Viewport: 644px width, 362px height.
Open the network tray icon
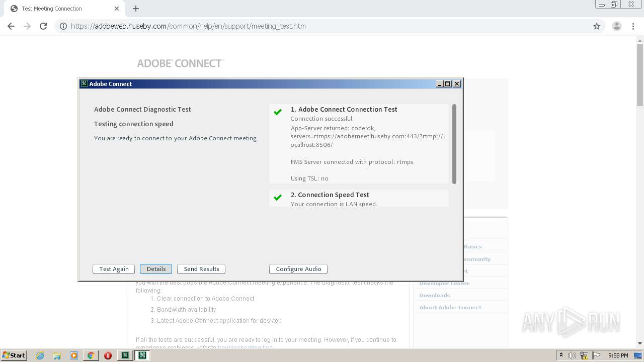584,355
